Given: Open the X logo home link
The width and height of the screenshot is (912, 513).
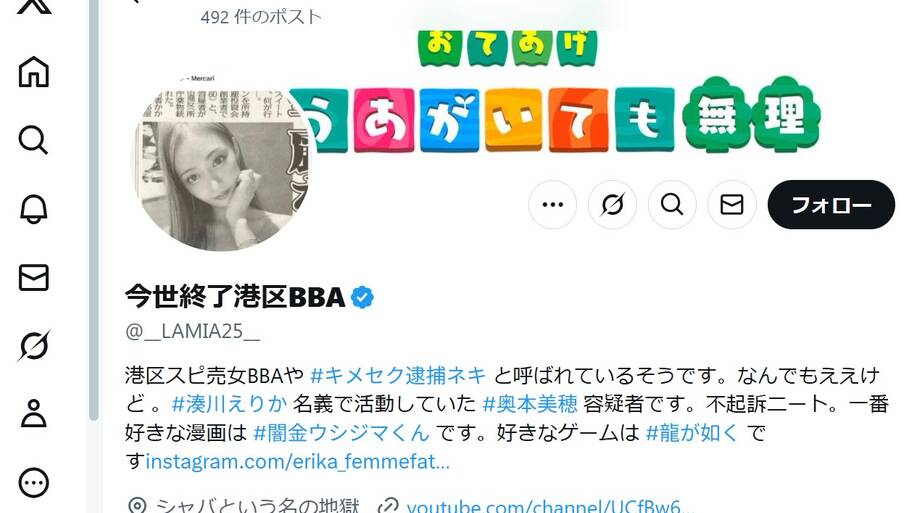Looking at the screenshot, I should 34,6.
